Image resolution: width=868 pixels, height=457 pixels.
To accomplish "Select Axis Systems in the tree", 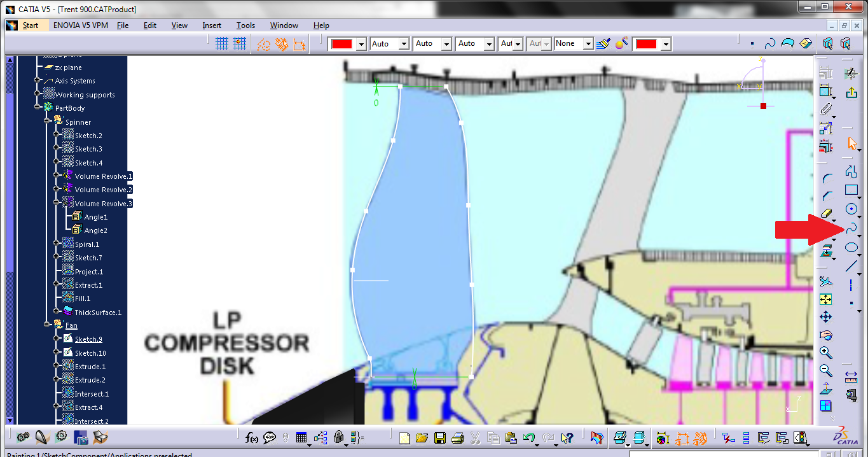I will click(x=75, y=81).
